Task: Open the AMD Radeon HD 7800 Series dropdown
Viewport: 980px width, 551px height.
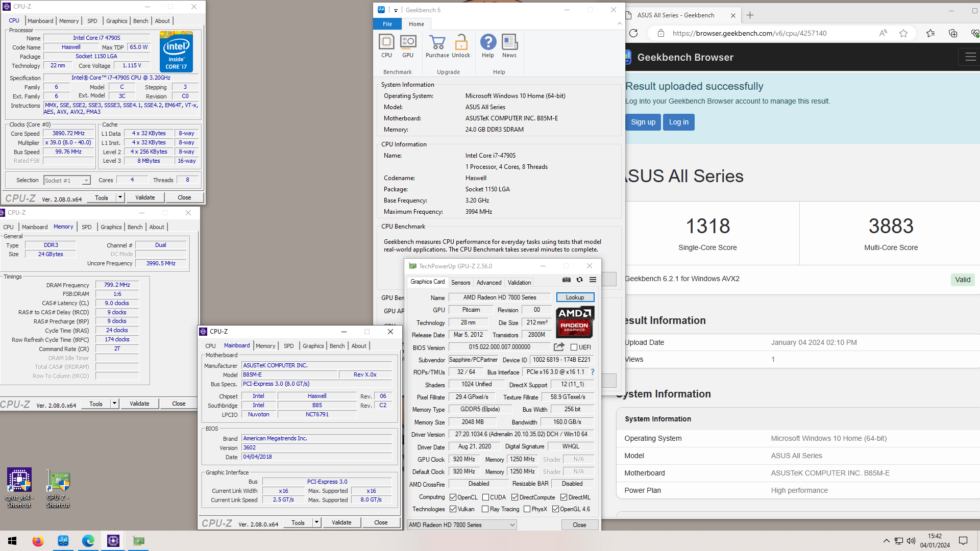Action: click(x=461, y=525)
